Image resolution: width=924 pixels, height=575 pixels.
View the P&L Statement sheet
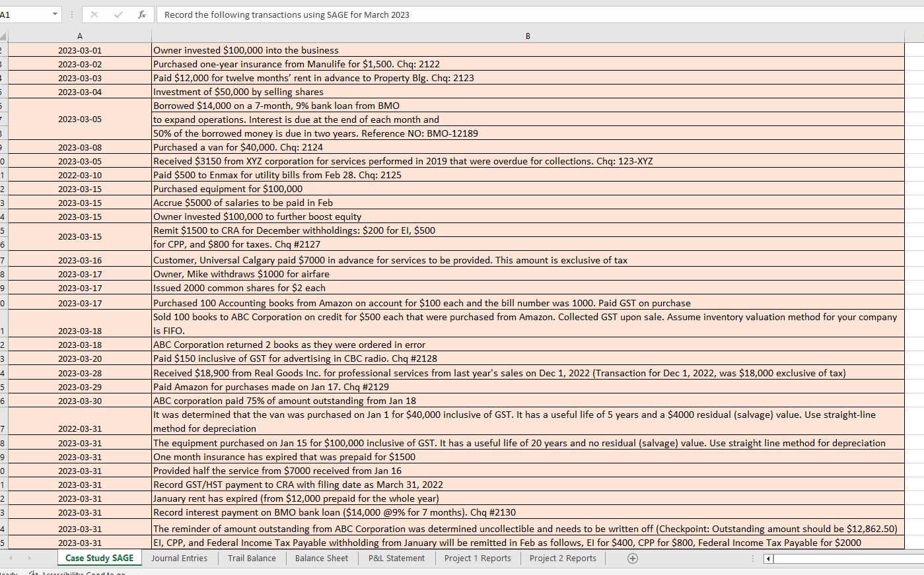point(395,558)
